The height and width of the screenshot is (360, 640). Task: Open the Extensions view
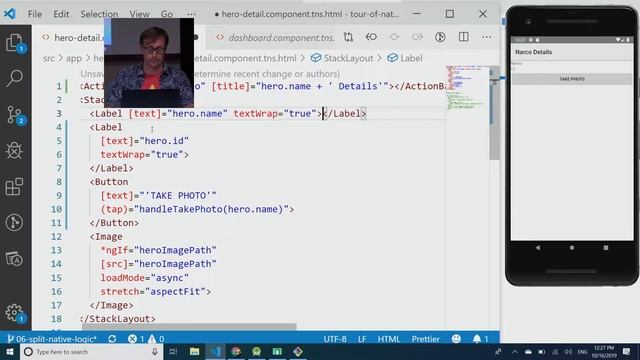(15, 187)
